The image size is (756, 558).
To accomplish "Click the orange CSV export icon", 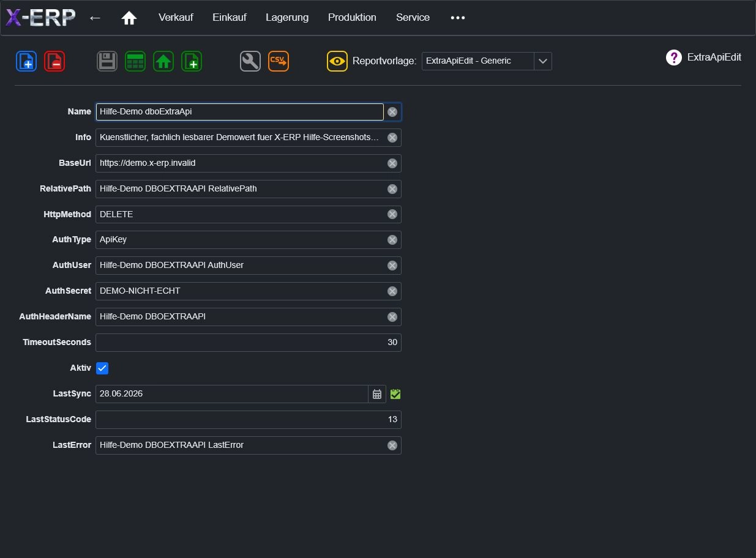I will pos(279,61).
